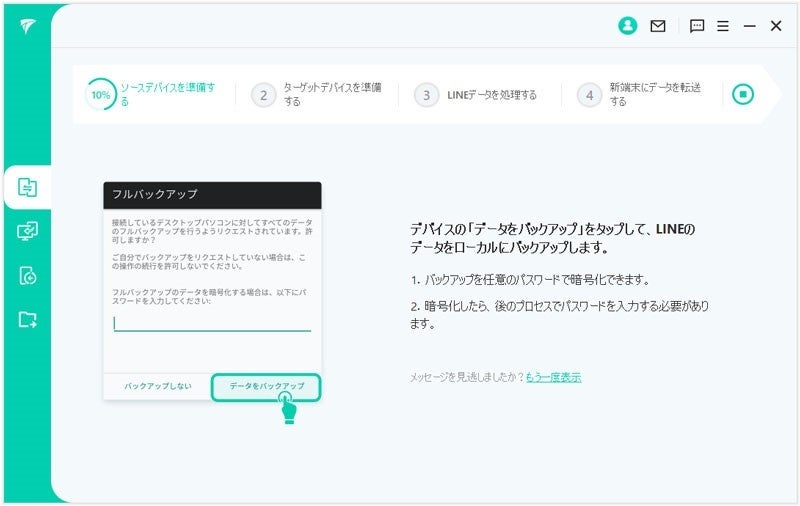800x506 pixels.
Task: Click the バックアップしない button
Action: (158, 387)
